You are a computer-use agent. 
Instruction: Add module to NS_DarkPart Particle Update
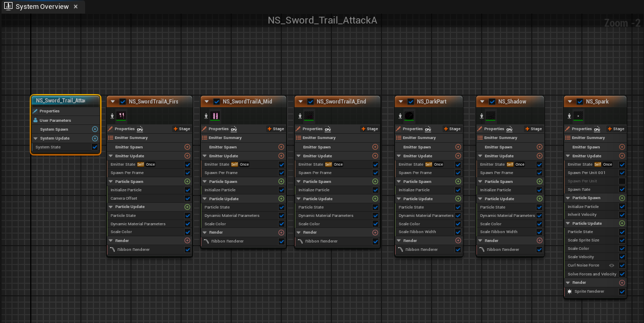tap(458, 199)
